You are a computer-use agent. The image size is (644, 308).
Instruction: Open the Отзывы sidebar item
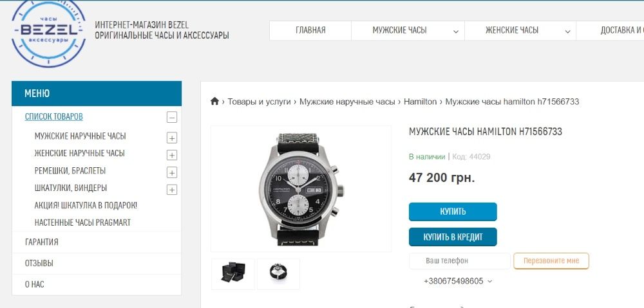click(97, 263)
